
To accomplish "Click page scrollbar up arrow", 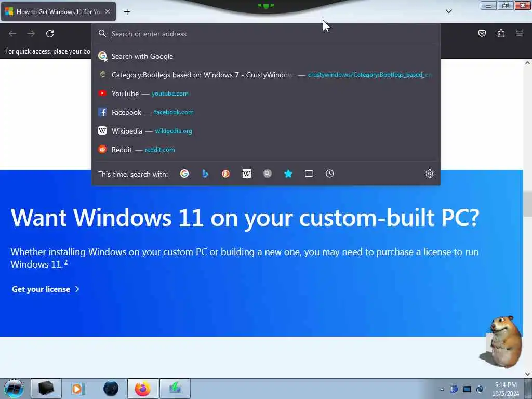I will [527, 63].
